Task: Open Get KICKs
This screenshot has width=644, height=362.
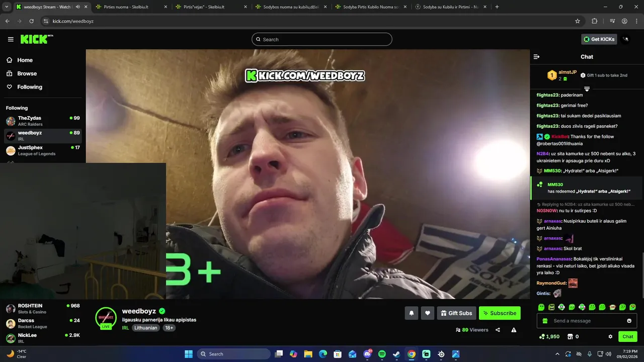Action: 599,39
